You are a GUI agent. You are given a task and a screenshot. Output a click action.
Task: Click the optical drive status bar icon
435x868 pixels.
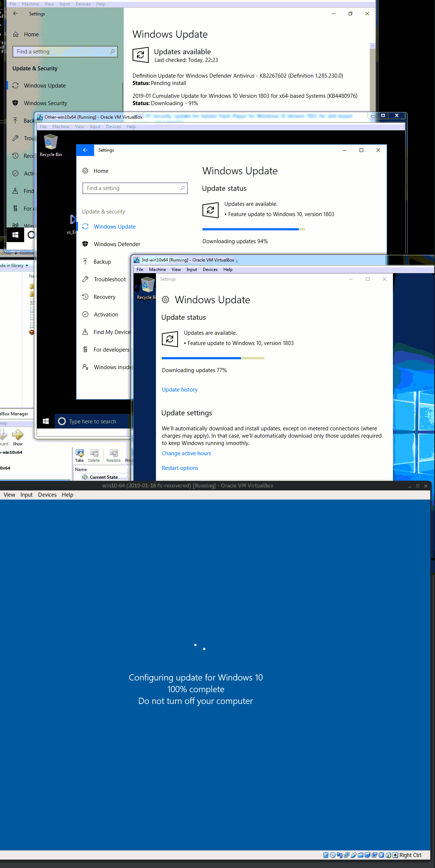tap(332, 855)
